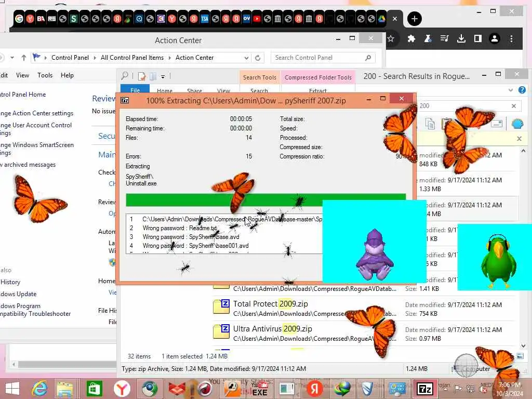Select 'Wrong password : SpySheriff\base001.avd' log row
The image size is (532, 399).
[x=224, y=246]
